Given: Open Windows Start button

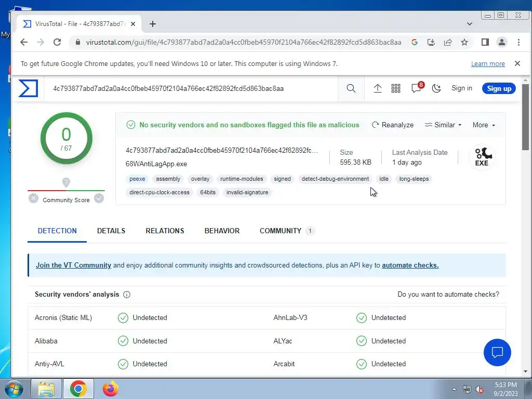Looking at the screenshot, I should (x=14, y=389).
